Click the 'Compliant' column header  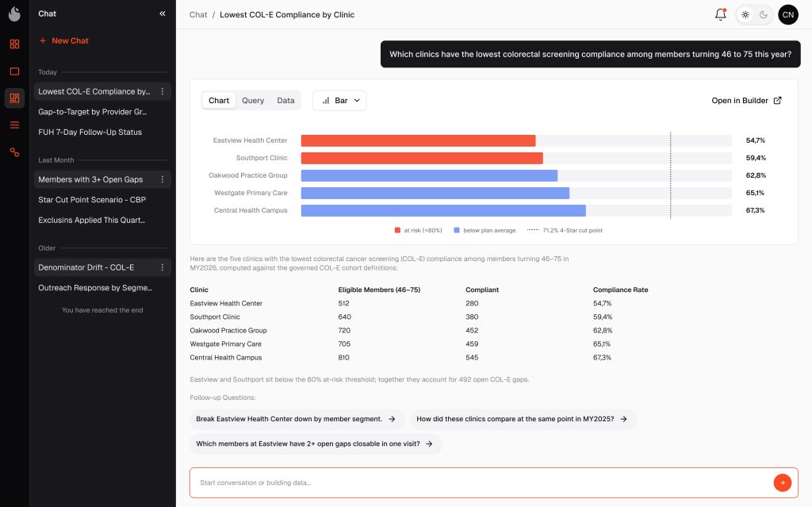[482, 290]
